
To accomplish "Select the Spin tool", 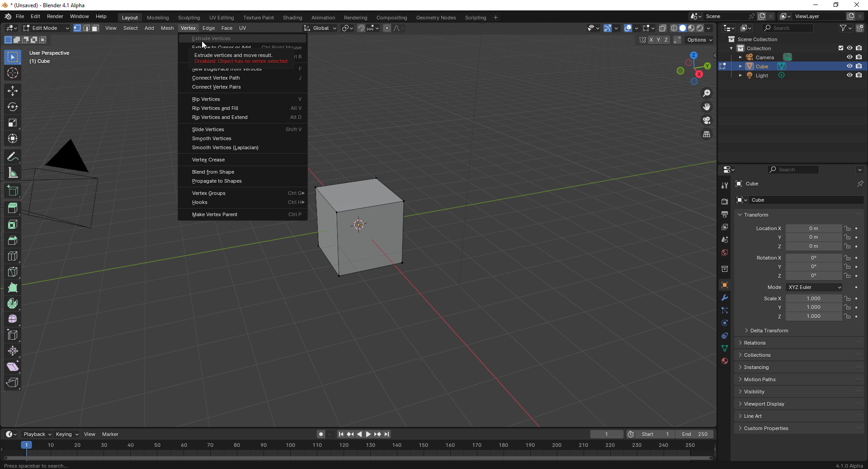I will click(13, 303).
